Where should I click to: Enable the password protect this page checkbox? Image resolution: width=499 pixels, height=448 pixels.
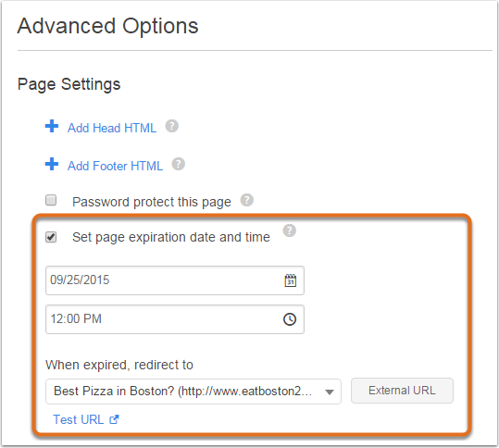[x=51, y=200]
